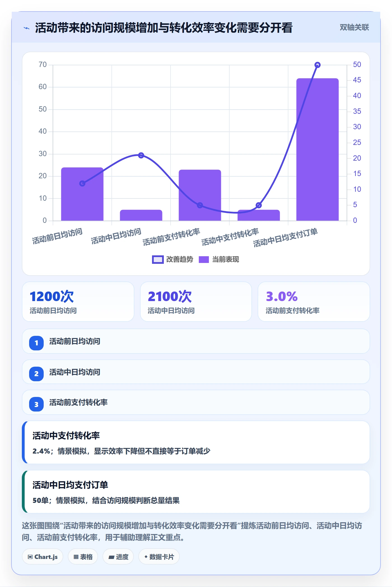The image size is (392, 587).
Task: Click the 活动中支付转化率 small bar
Action: click(259, 215)
